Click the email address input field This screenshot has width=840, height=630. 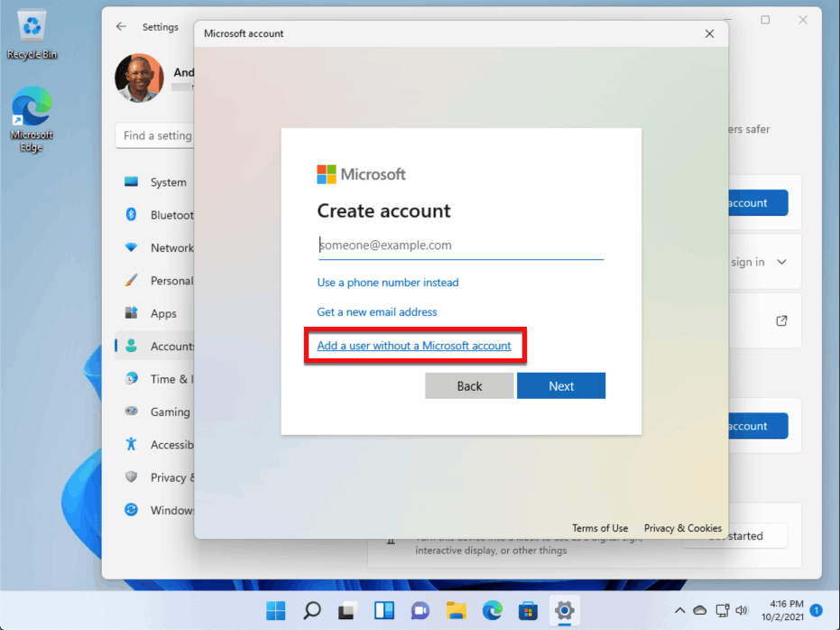(x=461, y=246)
